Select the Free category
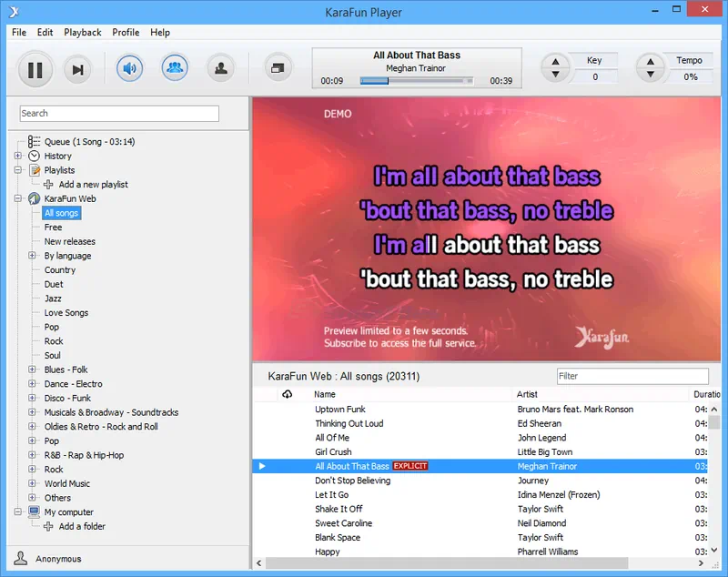The image size is (728, 577). pyautogui.click(x=53, y=227)
